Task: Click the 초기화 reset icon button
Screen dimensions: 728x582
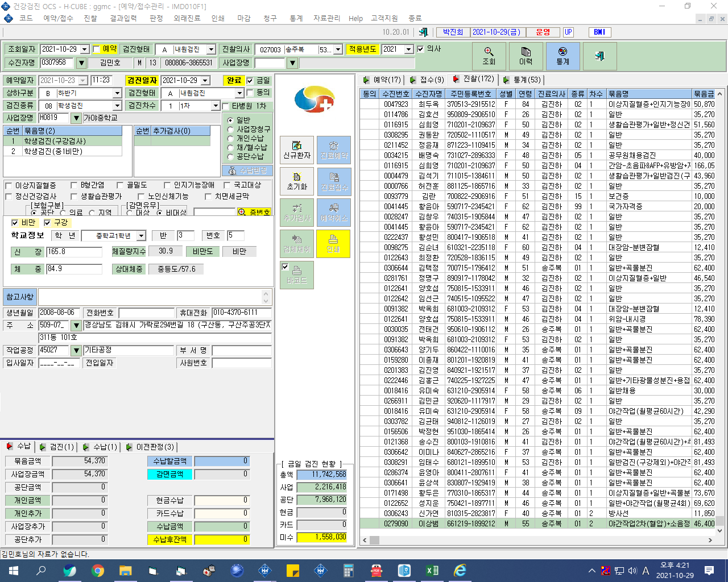Action: coord(297,182)
